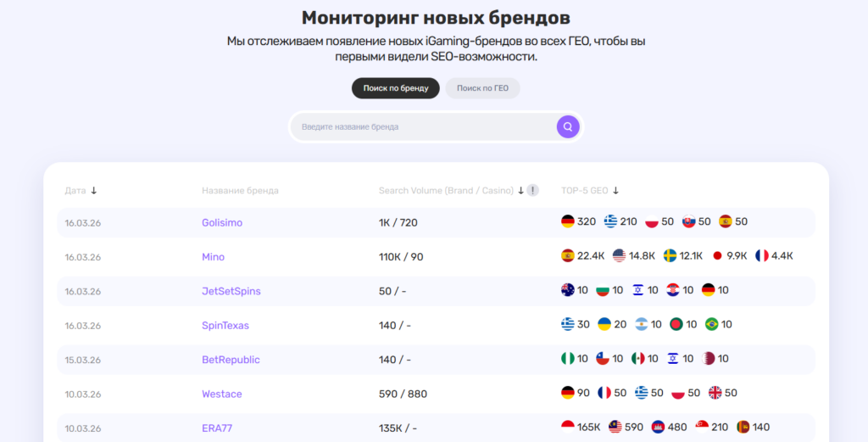Image resolution: width=868 pixels, height=442 pixels.
Task: Open the Golisimo brand link
Action: (222, 222)
